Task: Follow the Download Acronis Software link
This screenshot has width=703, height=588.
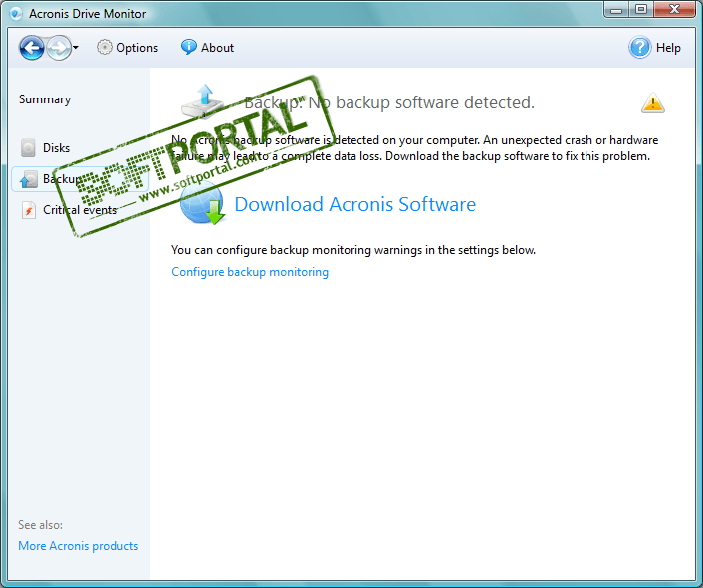Action: 355,204
